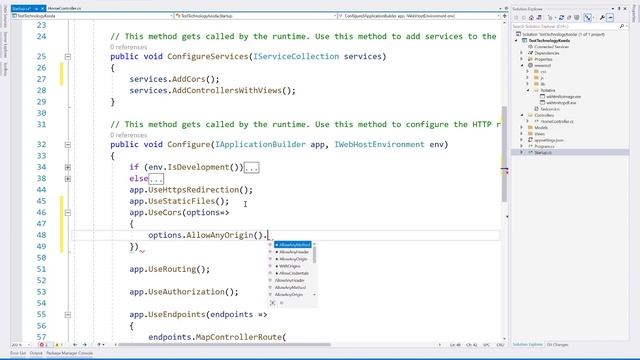Select Startup.cs in Solution Explorer tree
This screenshot has width=640, height=360.
pyautogui.click(x=540, y=152)
